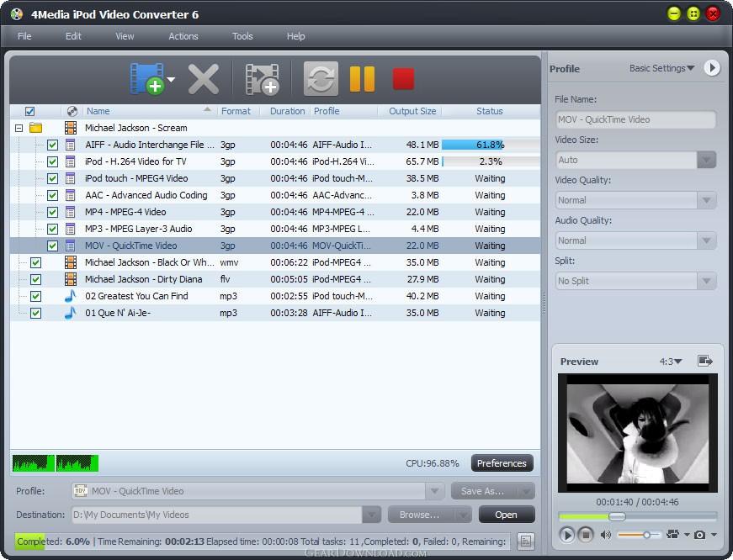Mute the preview audio speaker icon
The height and width of the screenshot is (560, 733).
click(606, 535)
